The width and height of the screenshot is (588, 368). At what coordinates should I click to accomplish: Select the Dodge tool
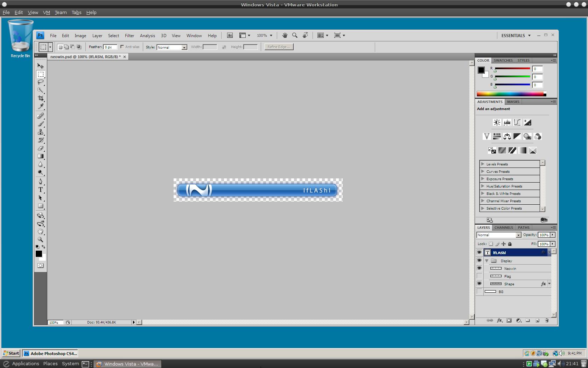pos(41,172)
